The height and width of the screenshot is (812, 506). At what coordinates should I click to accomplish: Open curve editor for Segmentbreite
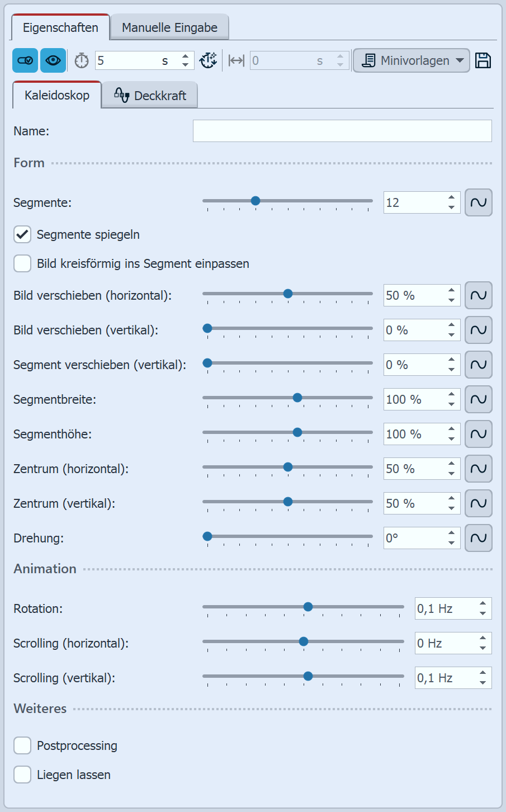479,399
